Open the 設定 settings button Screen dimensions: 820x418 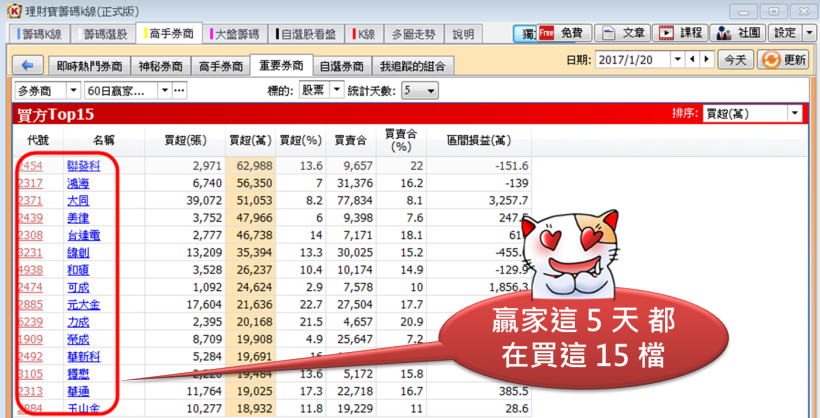tap(785, 33)
